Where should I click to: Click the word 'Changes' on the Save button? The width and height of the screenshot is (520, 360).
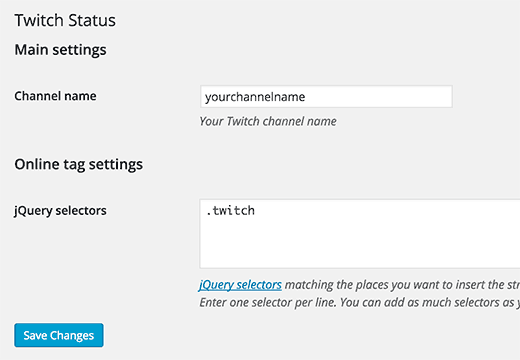point(72,336)
